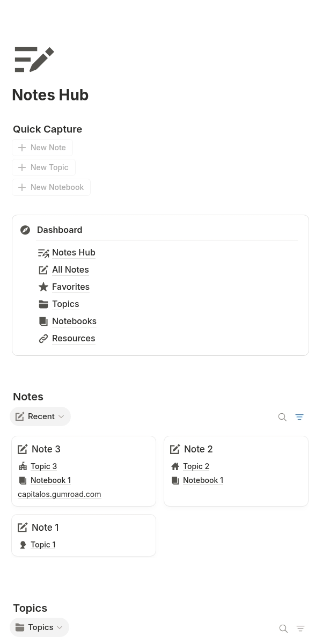Click the star icon next to Favorites
Screen dimensions: 322x644
[43, 287]
